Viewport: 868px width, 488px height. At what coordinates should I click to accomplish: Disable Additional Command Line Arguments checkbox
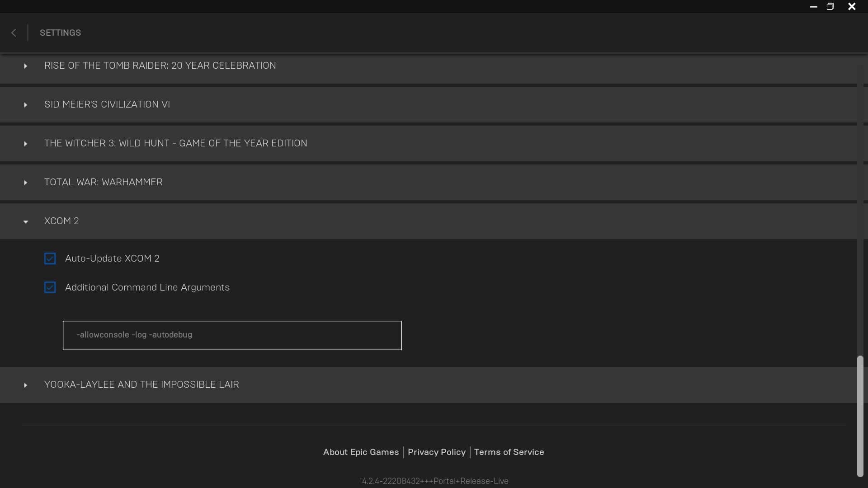[50, 287]
